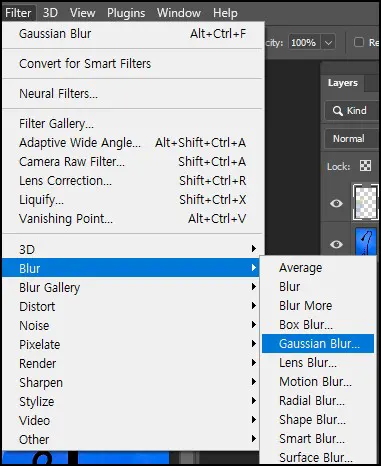Open the Help menu
This screenshot has height=466, width=381.
point(225,13)
